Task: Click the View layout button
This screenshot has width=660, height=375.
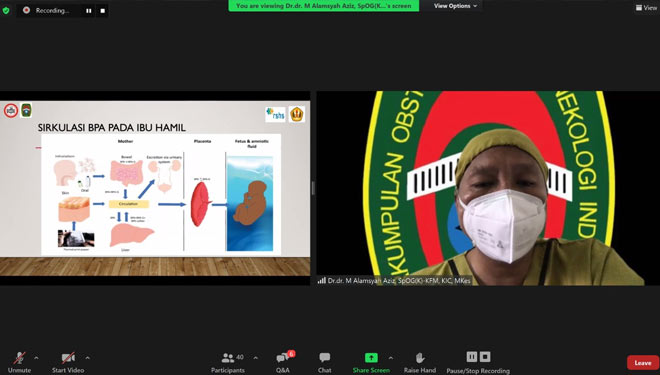Action: tap(647, 7)
